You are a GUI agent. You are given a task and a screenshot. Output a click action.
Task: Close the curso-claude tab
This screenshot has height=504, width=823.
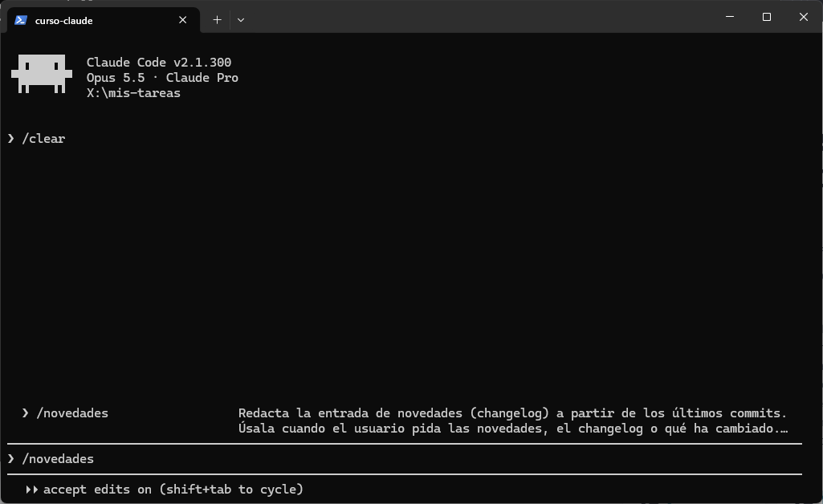182,20
